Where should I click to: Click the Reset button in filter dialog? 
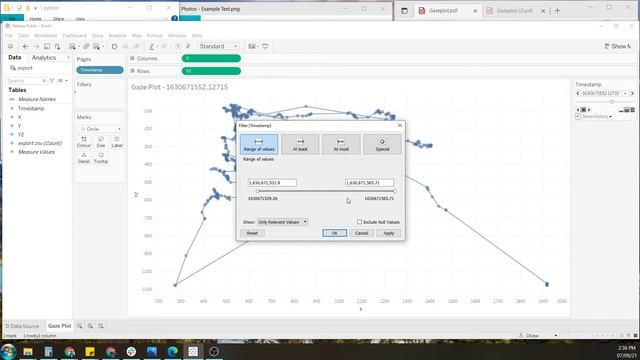click(x=252, y=233)
